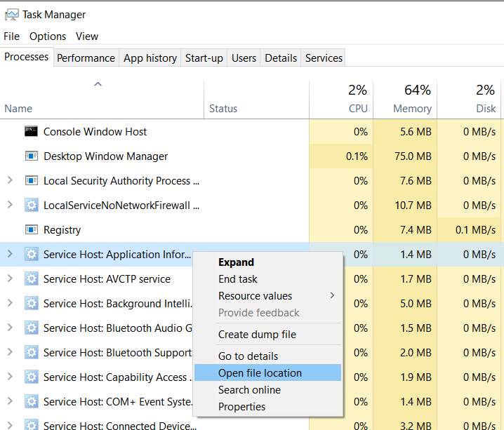Click the LocalServiceNoNetworkFirewall gear icon
Viewport: 504px width, 430px height.
click(31, 206)
